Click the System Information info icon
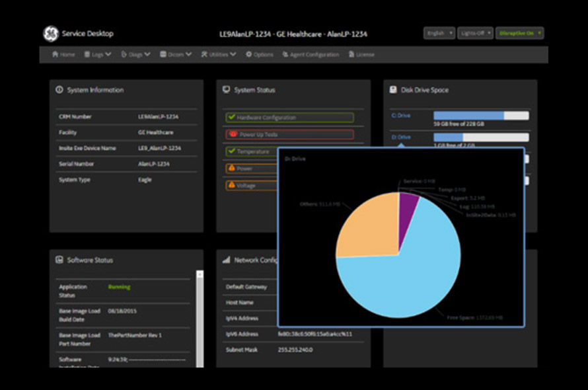The height and width of the screenshot is (390, 588). click(x=59, y=90)
